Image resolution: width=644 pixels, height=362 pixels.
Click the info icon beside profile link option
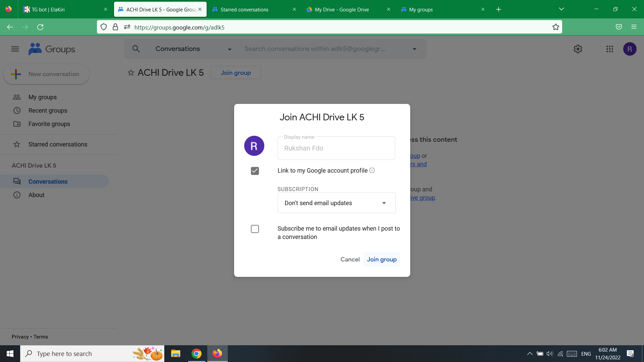coord(372,170)
